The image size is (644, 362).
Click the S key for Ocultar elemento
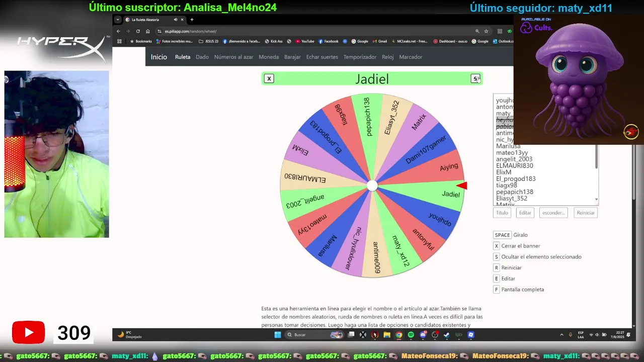(x=496, y=256)
